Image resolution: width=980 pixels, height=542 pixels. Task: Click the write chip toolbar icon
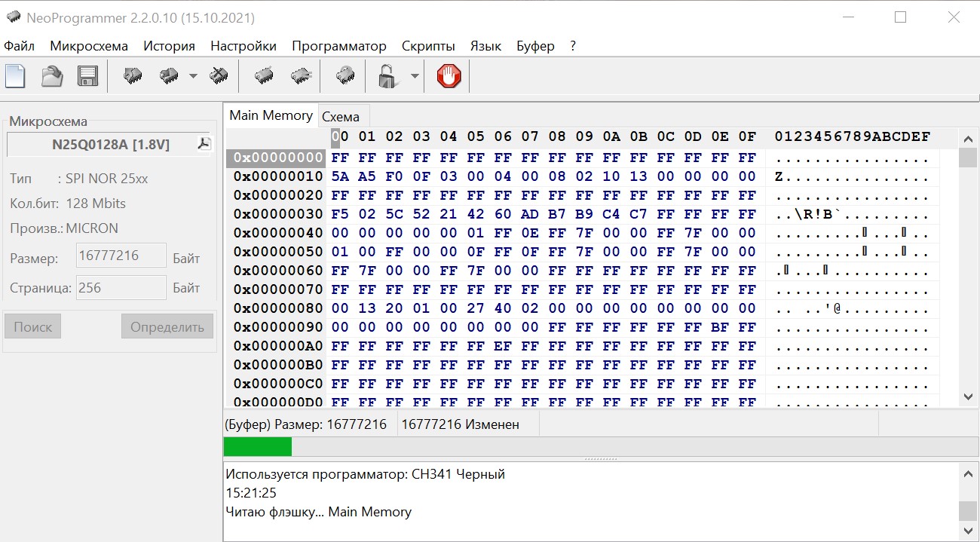[170, 76]
